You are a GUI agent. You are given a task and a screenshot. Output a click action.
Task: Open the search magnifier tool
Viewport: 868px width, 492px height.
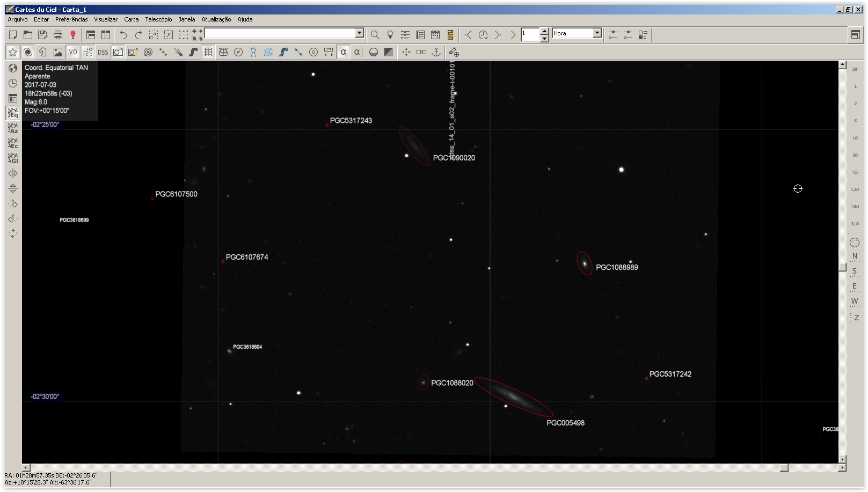[x=375, y=35]
